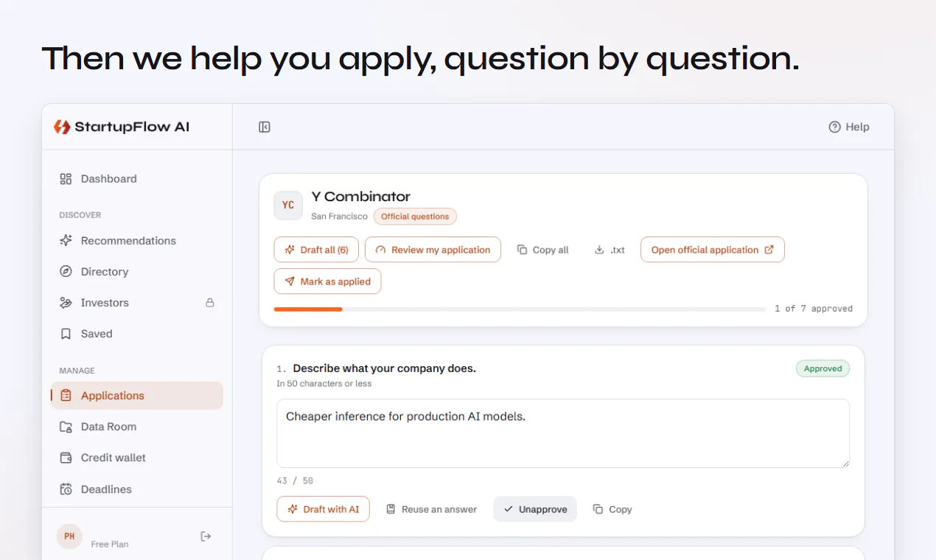Open the Saved section

click(x=136, y=334)
